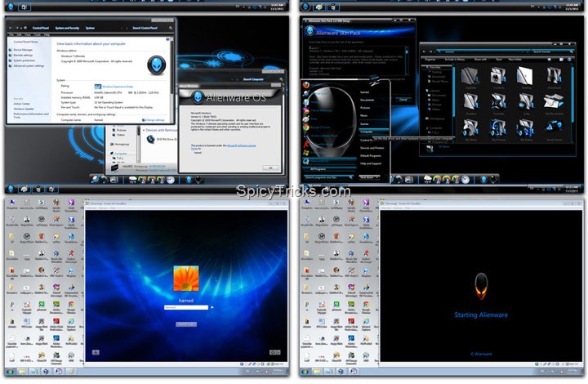Click the Firefox icon in the Alienware Start menu
Image resolution: width=588 pixels, height=384 pixels.
(306, 85)
